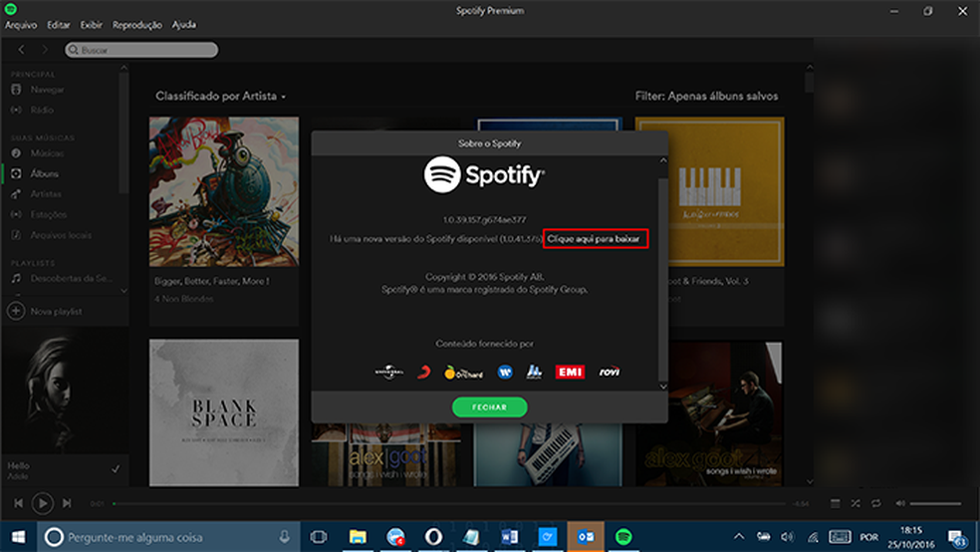Click the Cortana microphone icon
The width and height of the screenshot is (980, 552).
(x=285, y=537)
